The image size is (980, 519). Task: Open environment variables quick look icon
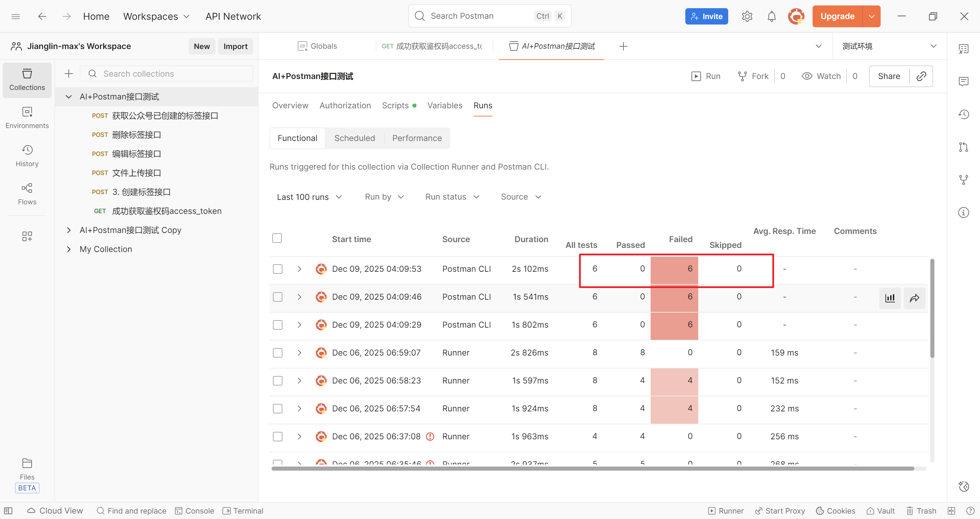coord(963,49)
